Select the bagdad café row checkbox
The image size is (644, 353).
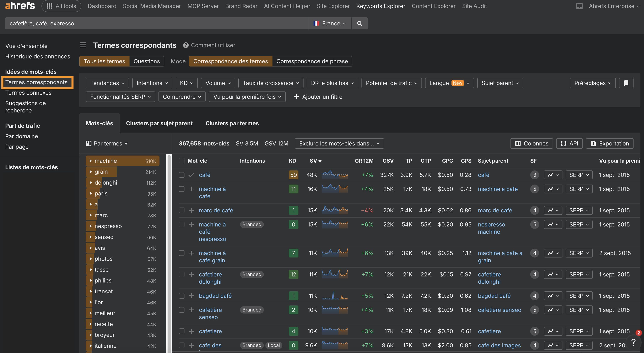tap(181, 296)
